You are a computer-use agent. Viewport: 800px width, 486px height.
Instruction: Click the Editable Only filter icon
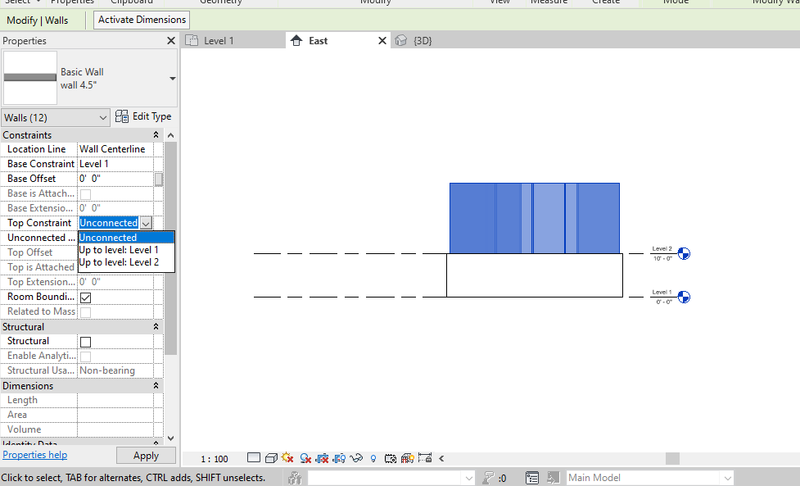pos(489,478)
